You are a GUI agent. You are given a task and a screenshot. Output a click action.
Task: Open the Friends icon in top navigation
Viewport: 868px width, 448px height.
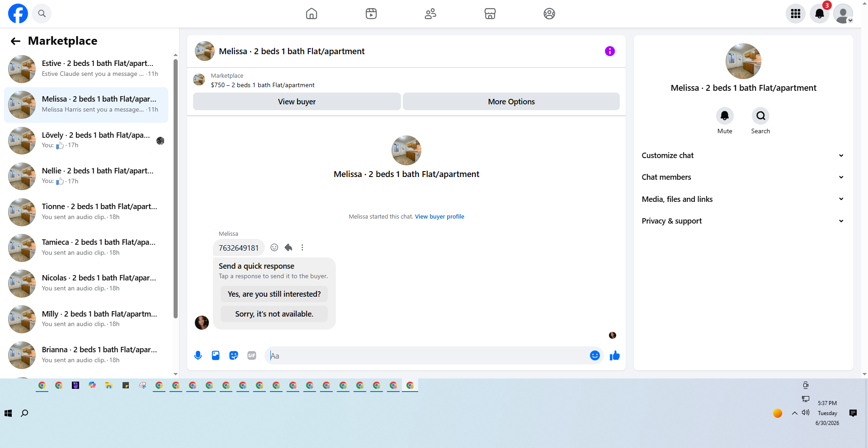pyautogui.click(x=430, y=14)
